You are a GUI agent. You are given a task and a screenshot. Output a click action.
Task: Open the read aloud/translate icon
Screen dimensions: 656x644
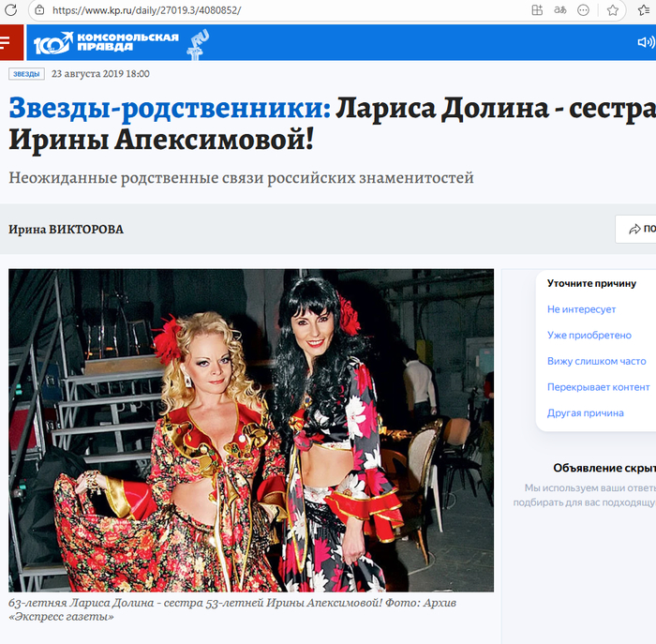(x=560, y=10)
